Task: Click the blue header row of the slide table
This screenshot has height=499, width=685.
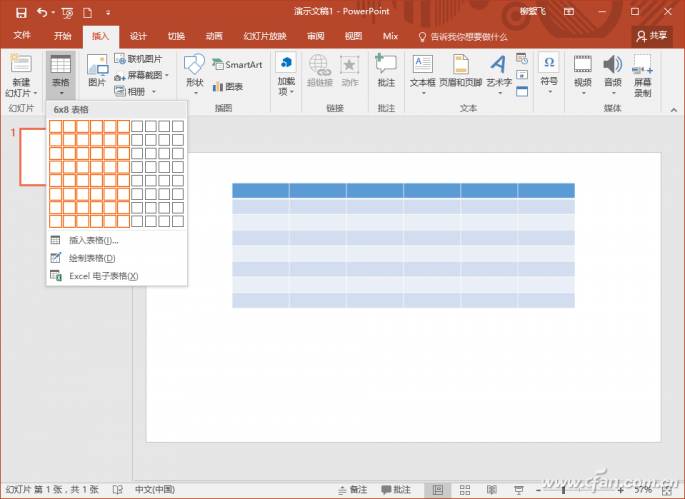Action: click(403, 191)
